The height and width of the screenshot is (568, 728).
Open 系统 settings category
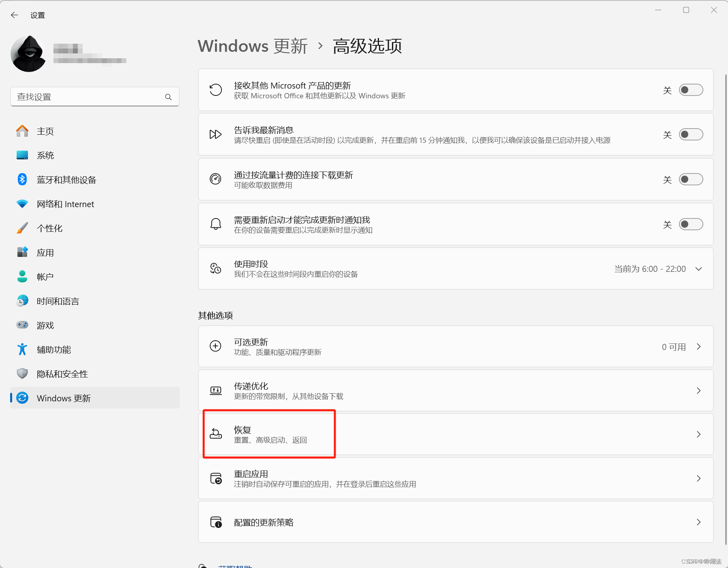point(95,155)
